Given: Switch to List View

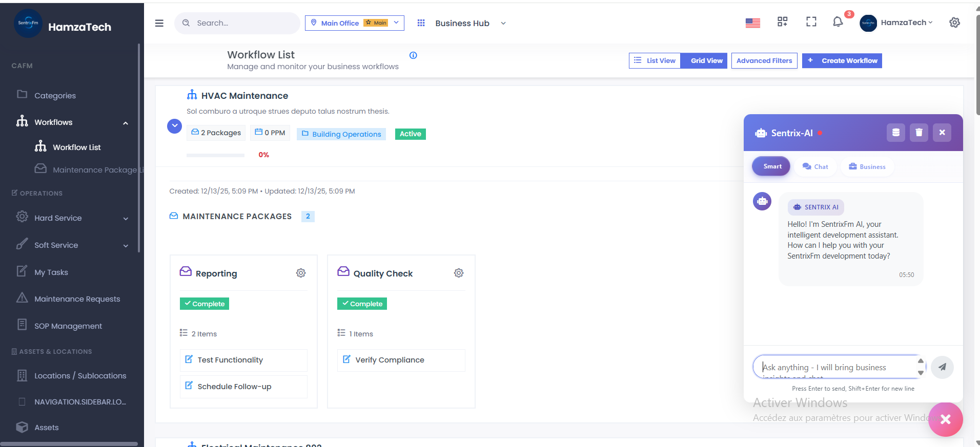Looking at the screenshot, I should pos(655,60).
